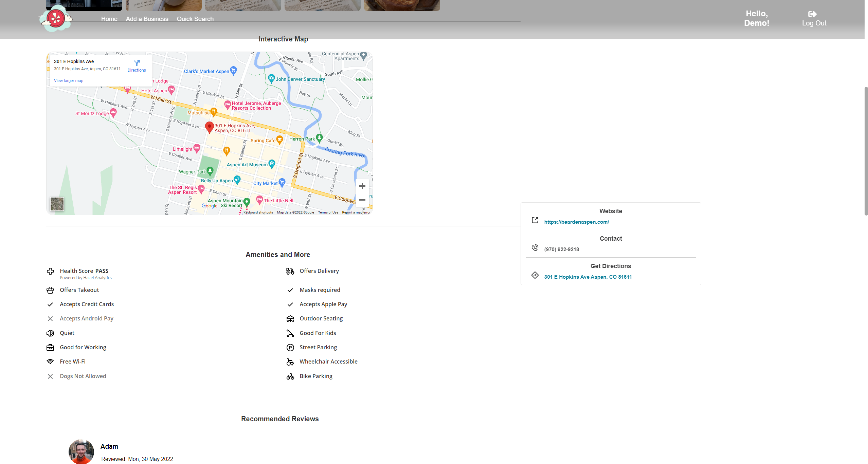The image size is (868, 464).
Task: Go to Add a Business page
Action: tap(147, 19)
